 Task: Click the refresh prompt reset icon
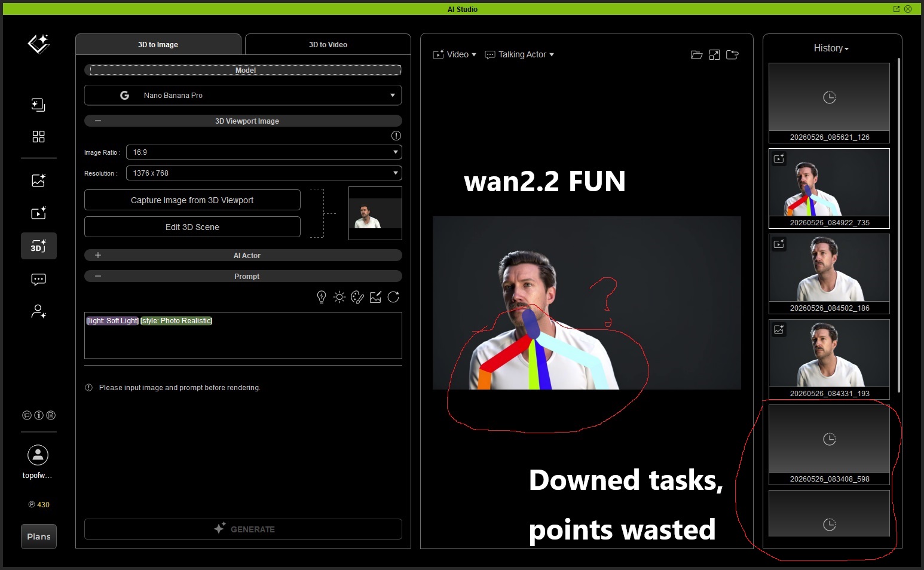[393, 297]
